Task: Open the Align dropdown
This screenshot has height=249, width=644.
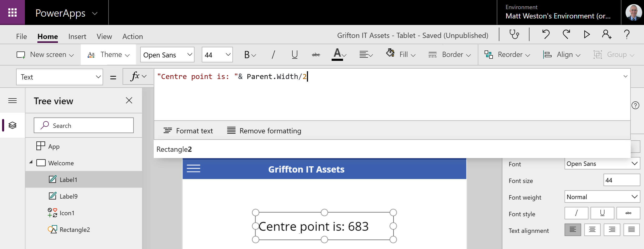Action: pos(562,55)
